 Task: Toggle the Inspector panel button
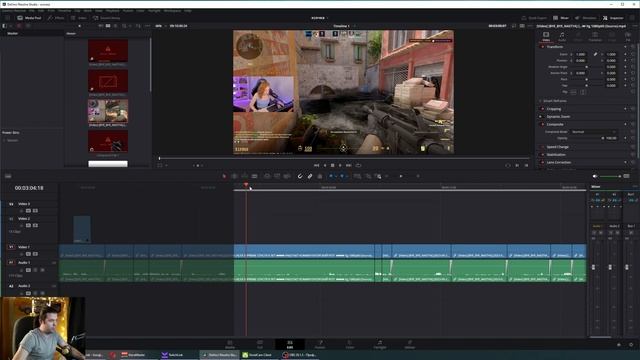click(x=613, y=18)
